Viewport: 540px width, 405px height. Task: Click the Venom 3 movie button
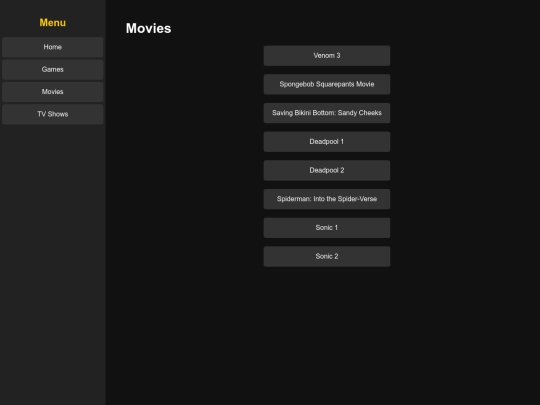(x=327, y=55)
